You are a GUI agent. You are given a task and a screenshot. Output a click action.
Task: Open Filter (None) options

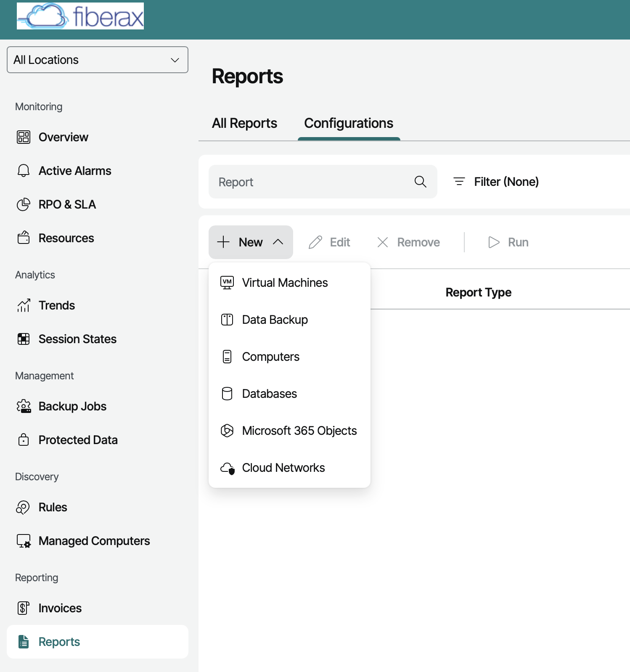(x=496, y=182)
